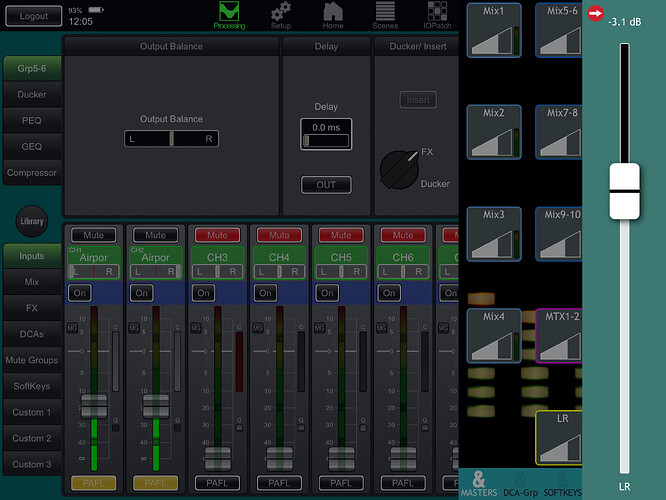Select the Mix2 master tile
The height and width of the screenshot is (500, 666).
point(494,132)
